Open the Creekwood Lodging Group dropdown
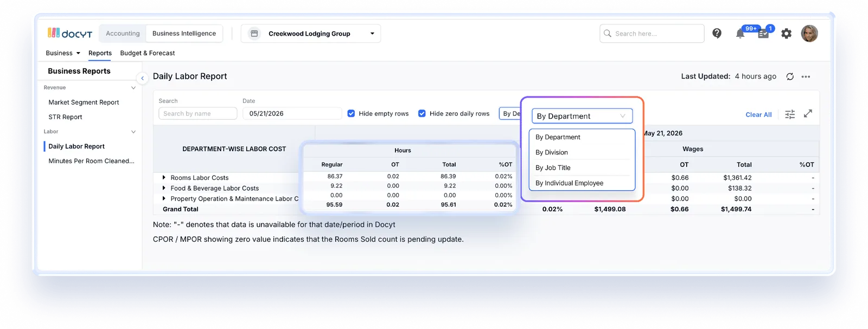868x329 pixels. pyautogui.click(x=311, y=34)
